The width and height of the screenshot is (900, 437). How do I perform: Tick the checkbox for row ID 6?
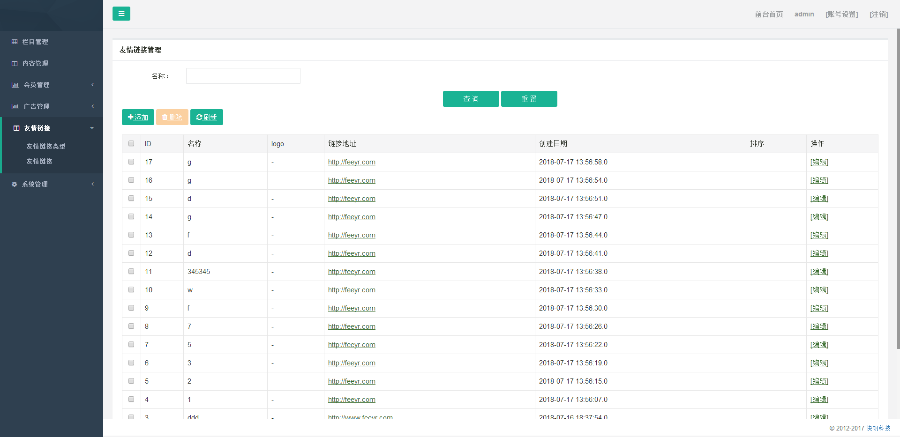pyautogui.click(x=131, y=362)
